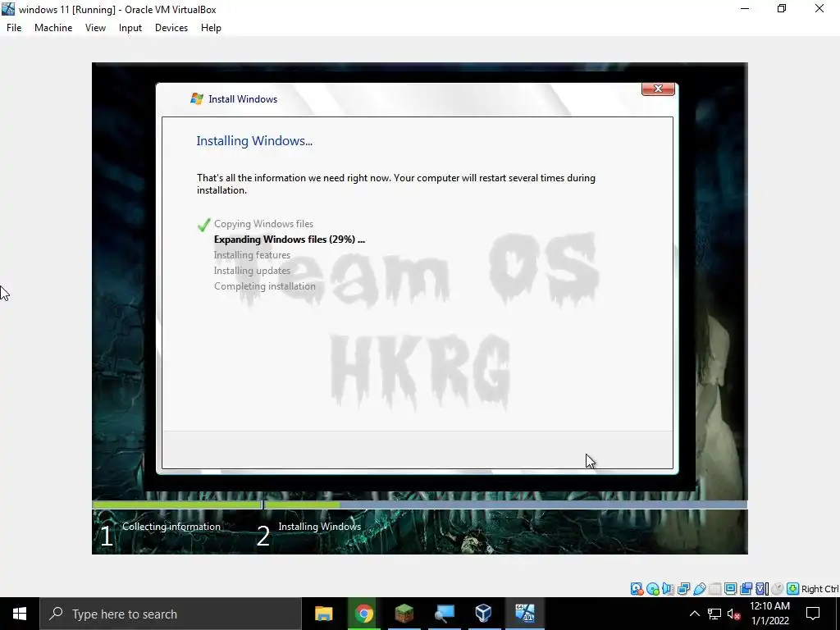
Task: Open the Help menu
Action: click(x=211, y=28)
